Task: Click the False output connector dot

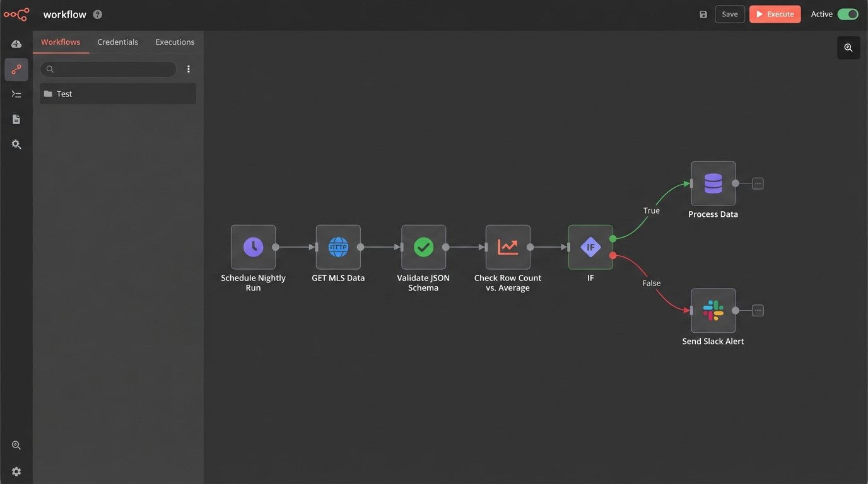Action: pos(613,255)
